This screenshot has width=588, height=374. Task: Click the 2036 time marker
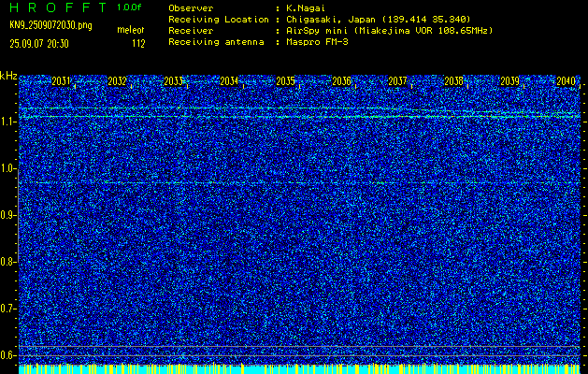tap(341, 81)
